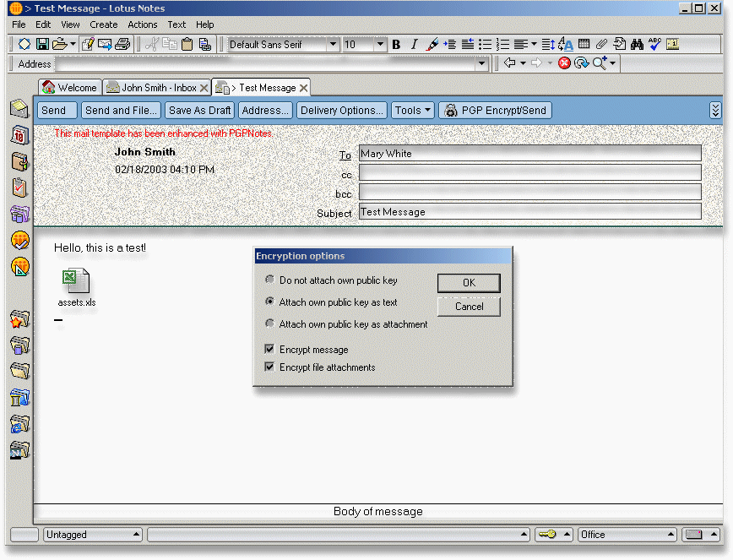The width and height of the screenshot is (733, 560).
Task: Open the Create menu
Action: pos(104,24)
